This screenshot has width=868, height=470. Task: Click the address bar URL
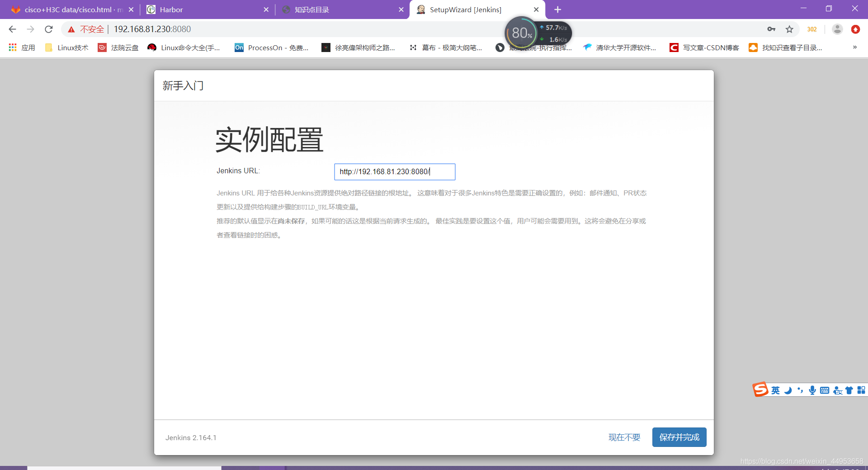152,29
